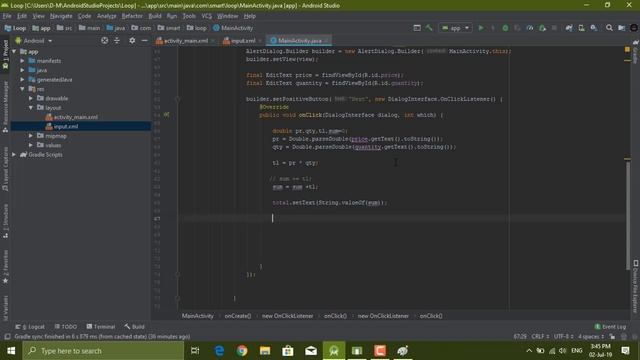Click the Stop square icon in toolbar

pos(554,28)
